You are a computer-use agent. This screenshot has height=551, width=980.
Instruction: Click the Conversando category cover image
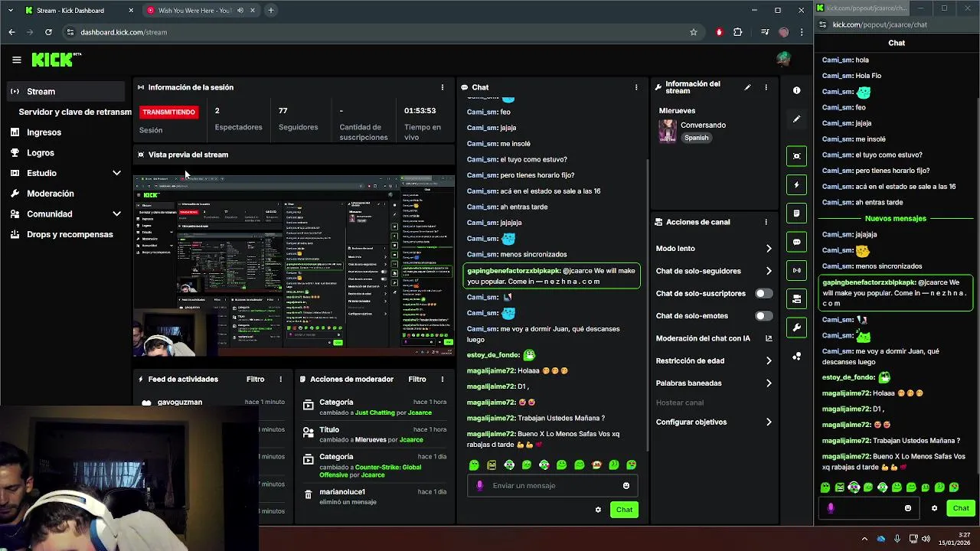pos(668,131)
